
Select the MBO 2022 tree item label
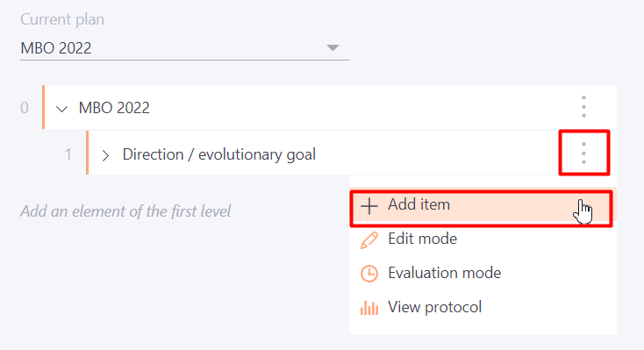point(114,108)
